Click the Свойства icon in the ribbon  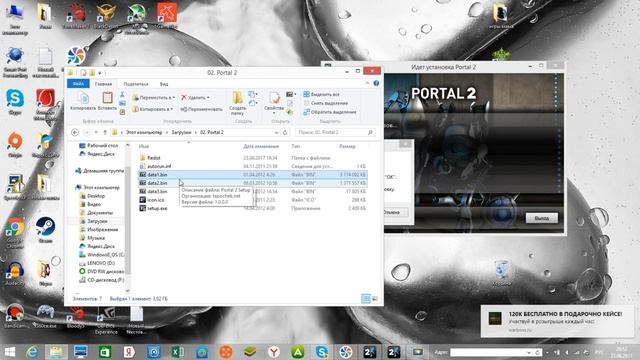274,98
